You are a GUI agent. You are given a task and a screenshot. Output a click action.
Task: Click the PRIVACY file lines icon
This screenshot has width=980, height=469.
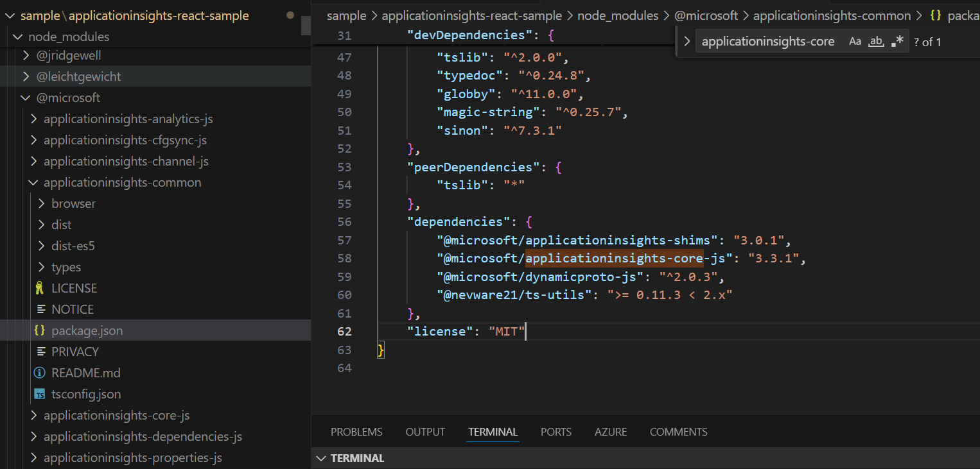click(x=41, y=352)
